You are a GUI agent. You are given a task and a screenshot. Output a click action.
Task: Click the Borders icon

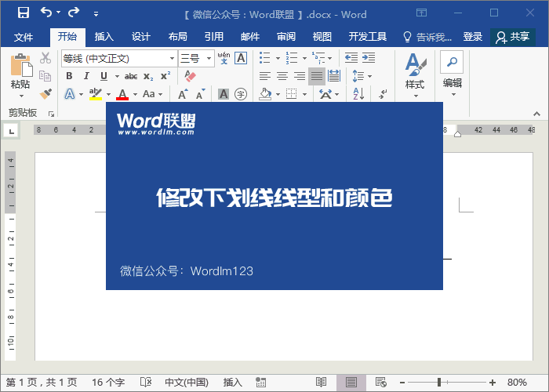click(291, 94)
